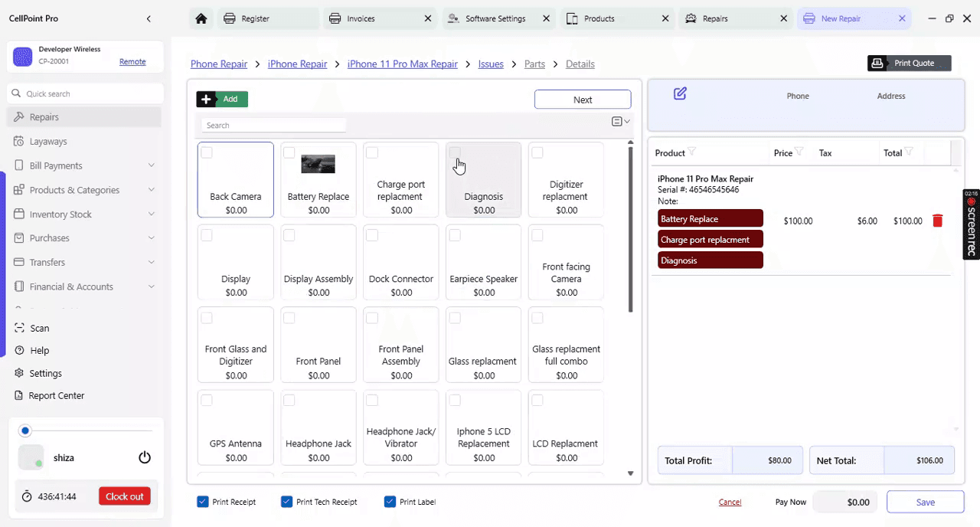
Task: Tick the Back Camera checkbox
Action: point(207,152)
